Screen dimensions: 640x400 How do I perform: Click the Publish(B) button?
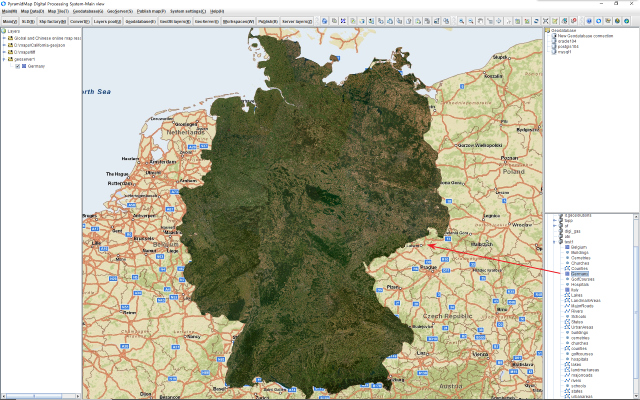pyautogui.click(x=268, y=21)
